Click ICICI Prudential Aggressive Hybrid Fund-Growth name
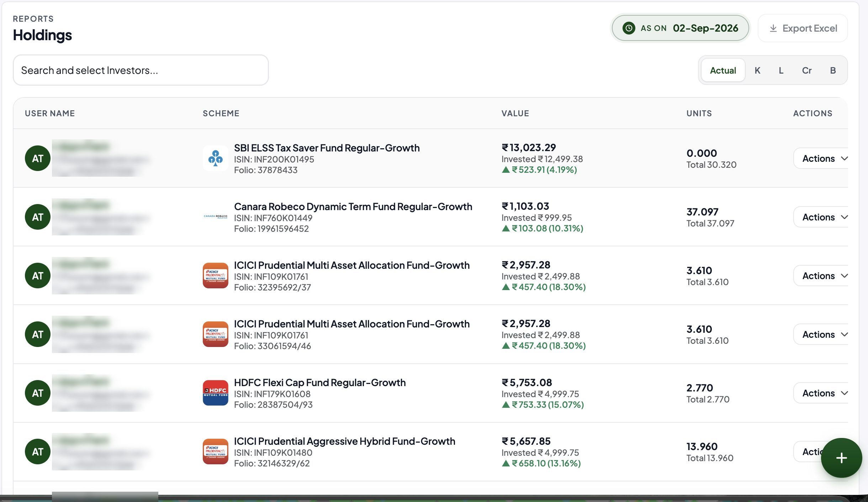 [345, 441]
